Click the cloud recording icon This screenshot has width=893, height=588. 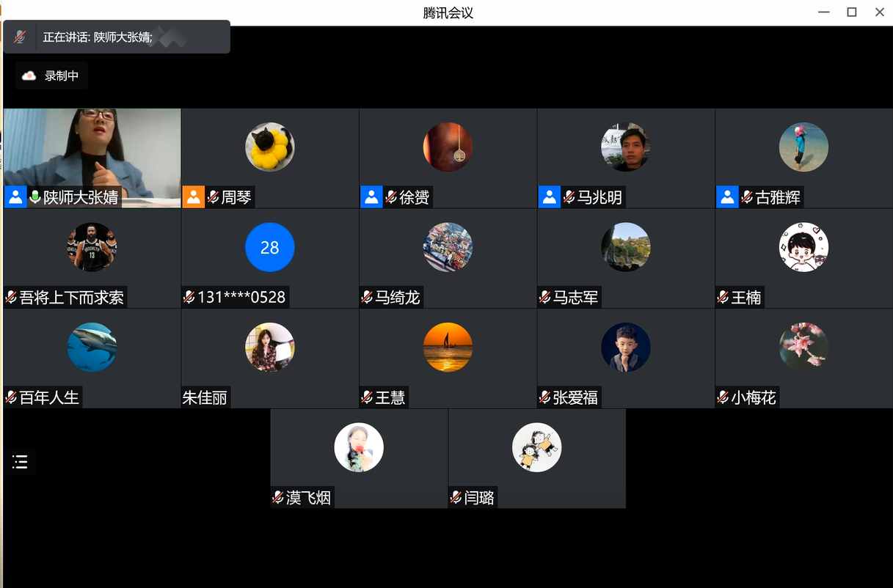pyautogui.click(x=29, y=76)
